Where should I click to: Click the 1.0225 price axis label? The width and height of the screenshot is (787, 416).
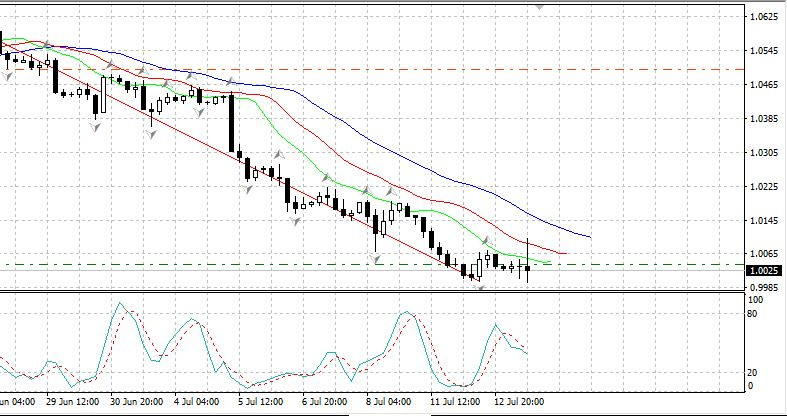(763, 187)
